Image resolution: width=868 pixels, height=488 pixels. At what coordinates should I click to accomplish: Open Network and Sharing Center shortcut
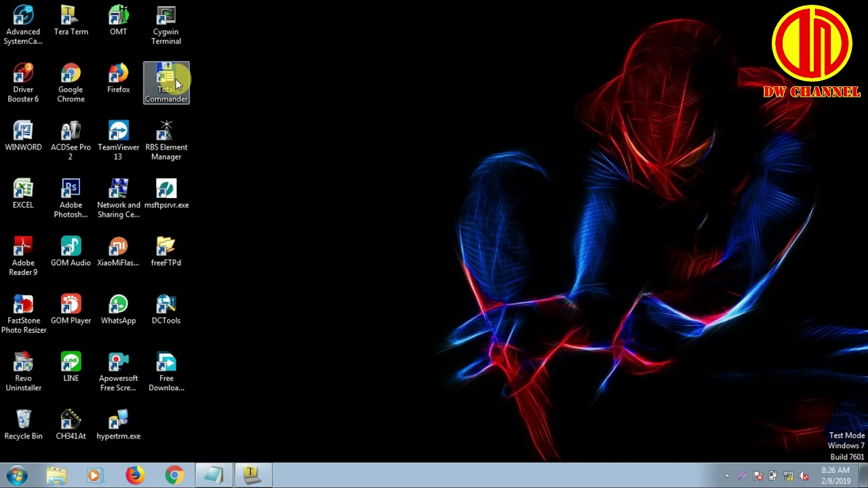[x=118, y=198]
